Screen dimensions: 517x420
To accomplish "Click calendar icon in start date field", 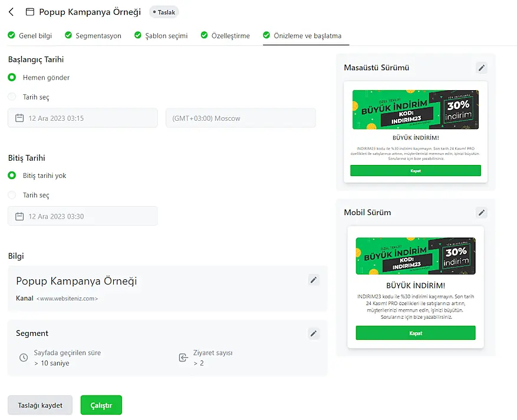I will click(19, 118).
